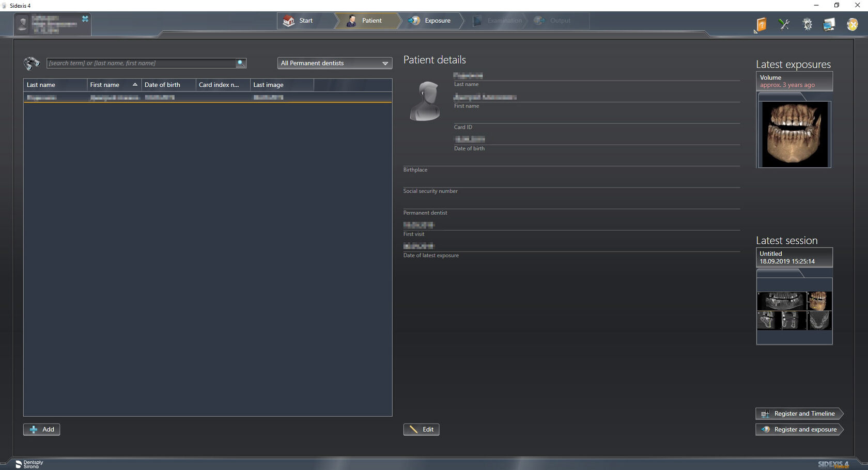The width and height of the screenshot is (868, 470).
Task: Open the help book icon
Action: click(x=761, y=24)
